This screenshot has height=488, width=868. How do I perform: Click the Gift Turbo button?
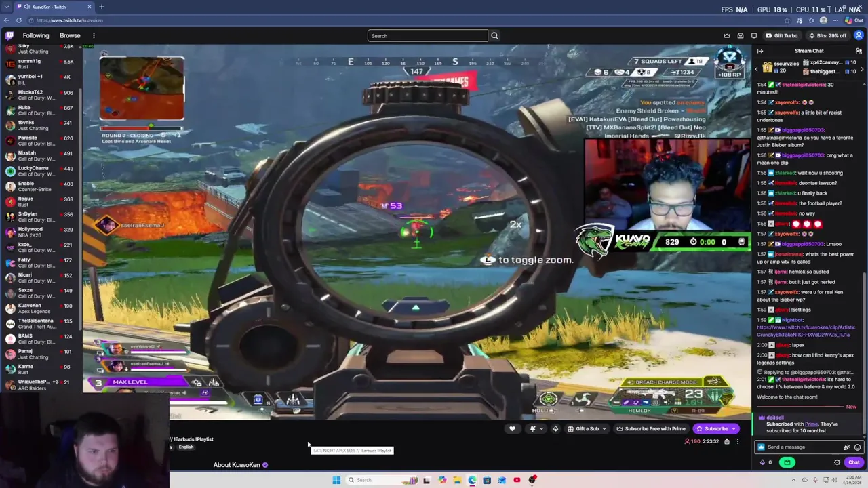point(781,35)
